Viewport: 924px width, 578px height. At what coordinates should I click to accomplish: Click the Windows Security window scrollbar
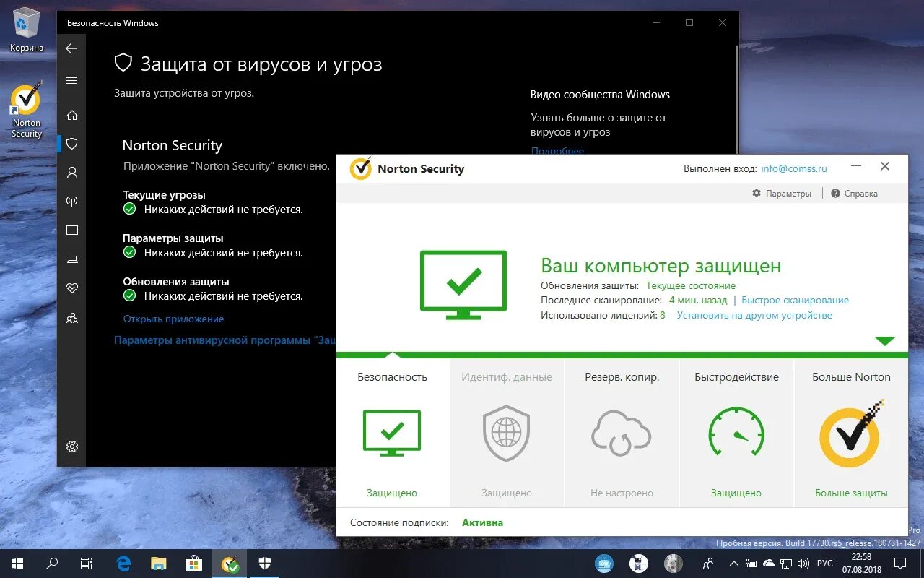(736, 101)
